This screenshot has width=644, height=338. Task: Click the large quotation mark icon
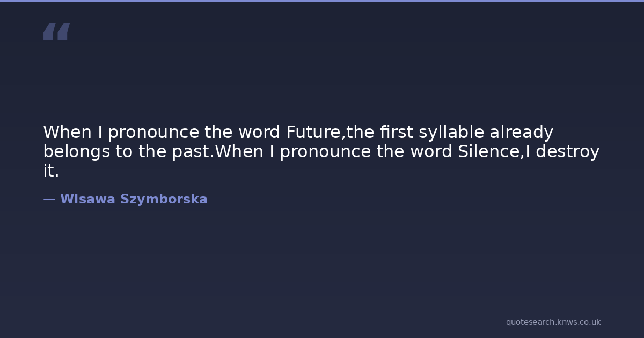coord(56,32)
